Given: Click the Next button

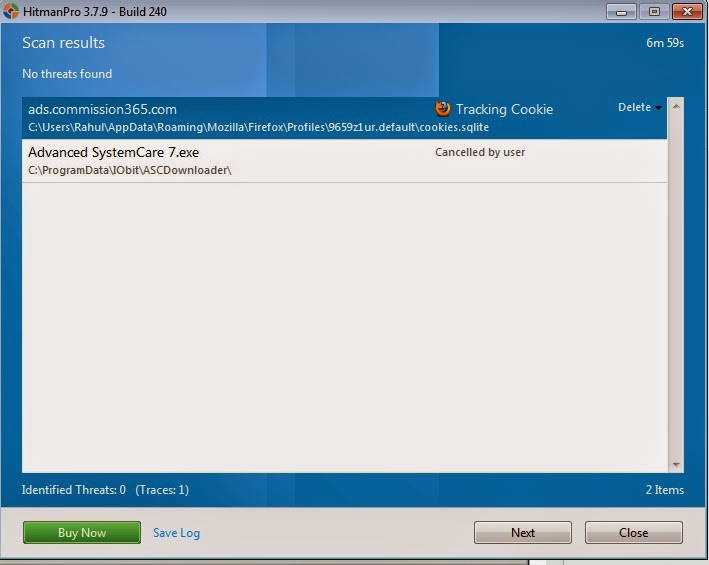Looking at the screenshot, I should [523, 532].
